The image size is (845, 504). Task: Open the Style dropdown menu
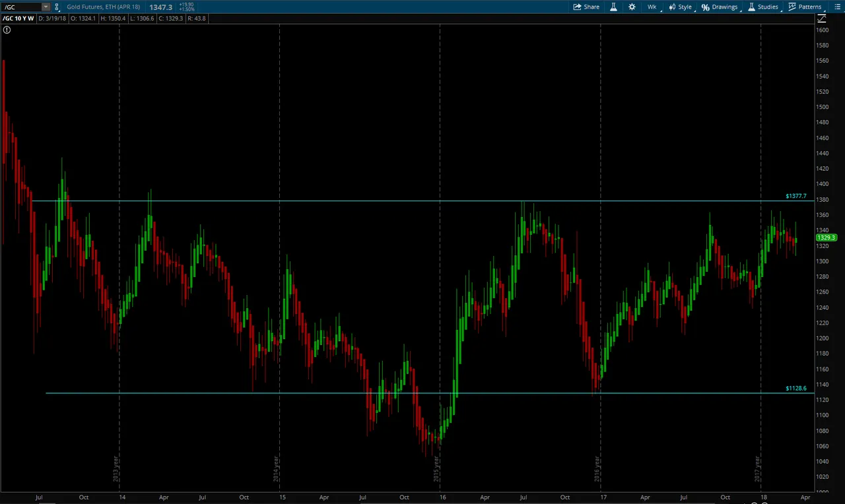click(681, 7)
